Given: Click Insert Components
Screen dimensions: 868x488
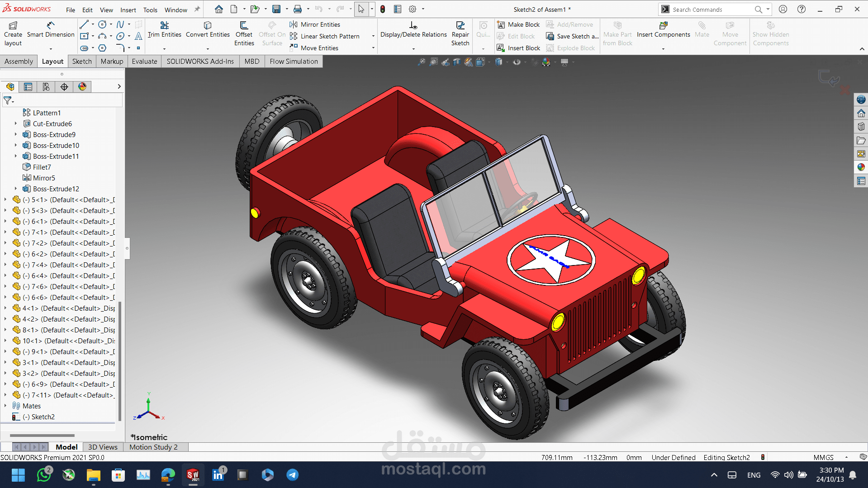Looking at the screenshot, I should coord(663,29).
